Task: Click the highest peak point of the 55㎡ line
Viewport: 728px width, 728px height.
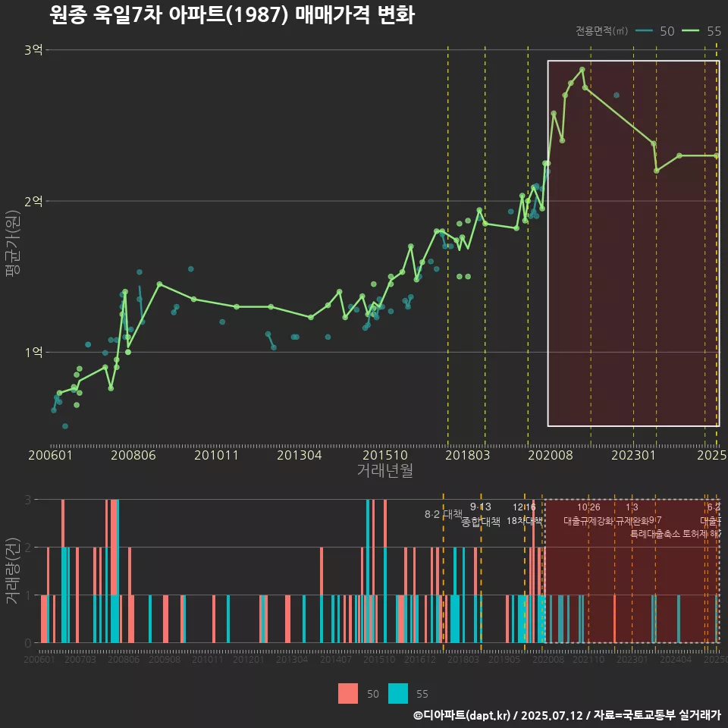Action: [582, 70]
